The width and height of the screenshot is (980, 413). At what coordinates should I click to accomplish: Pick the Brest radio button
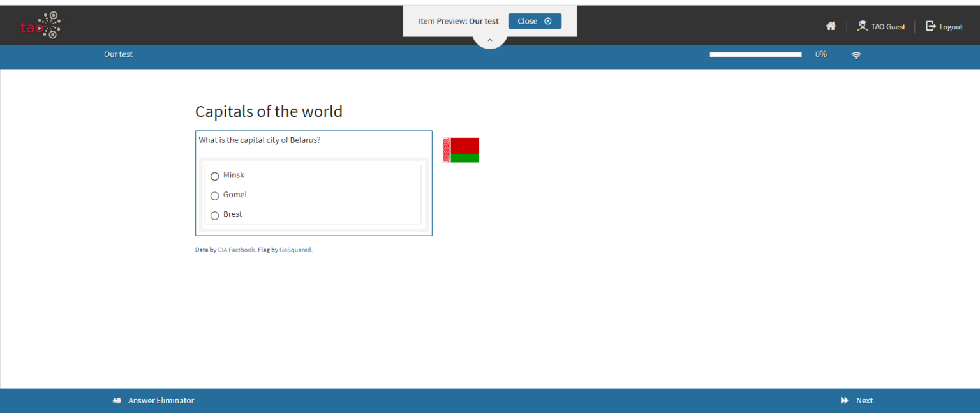214,216
